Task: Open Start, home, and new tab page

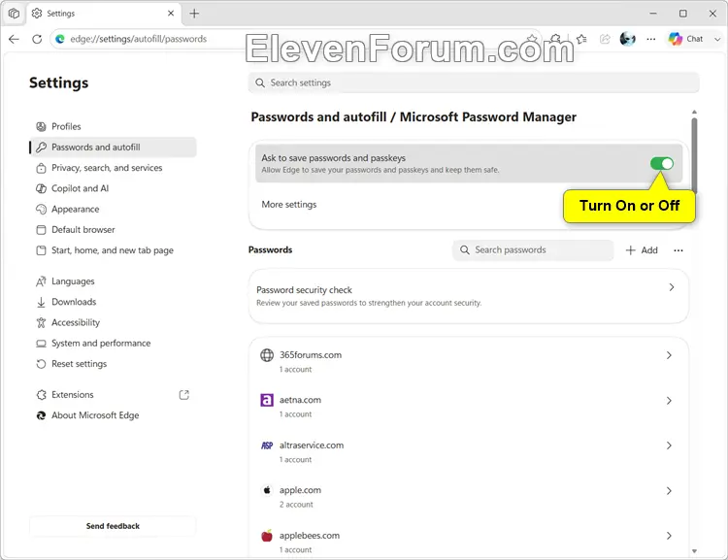Action: pos(113,250)
